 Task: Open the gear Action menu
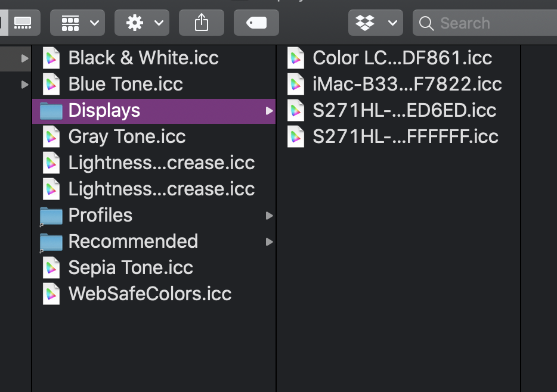coord(142,23)
